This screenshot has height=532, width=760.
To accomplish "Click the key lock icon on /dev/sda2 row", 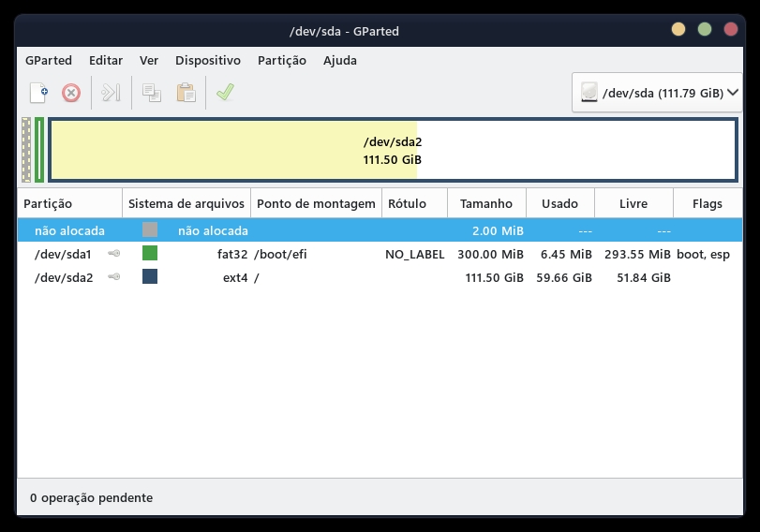I will point(114,276).
